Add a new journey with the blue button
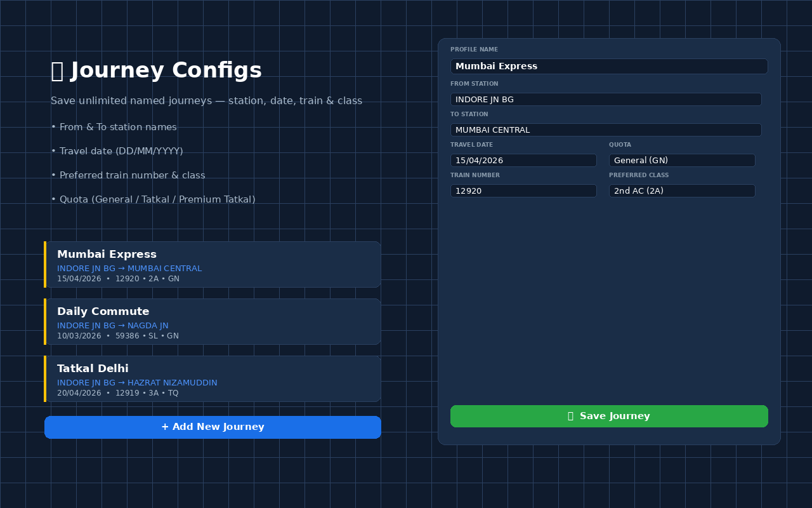The image size is (812, 508). pos(213,427)
